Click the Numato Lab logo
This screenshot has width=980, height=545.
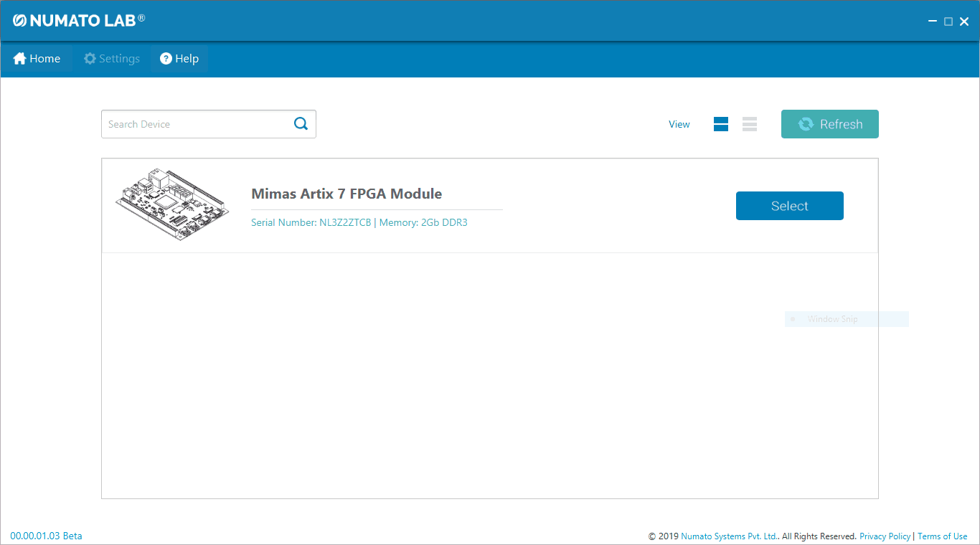click(x=79, y=20)
